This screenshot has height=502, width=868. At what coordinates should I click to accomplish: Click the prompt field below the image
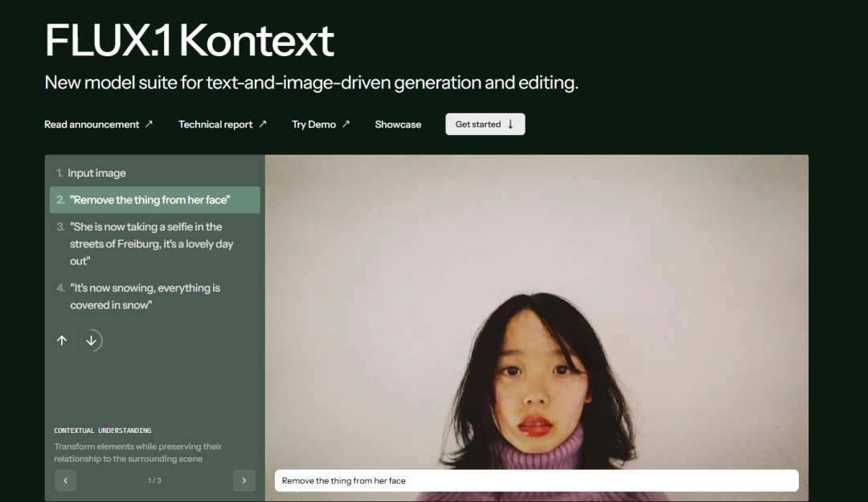(x=536, y=480)
